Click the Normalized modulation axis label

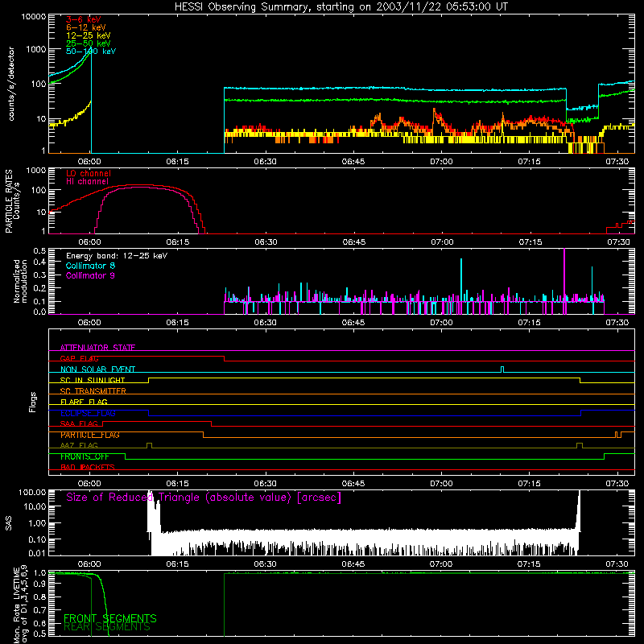point(20,281)
